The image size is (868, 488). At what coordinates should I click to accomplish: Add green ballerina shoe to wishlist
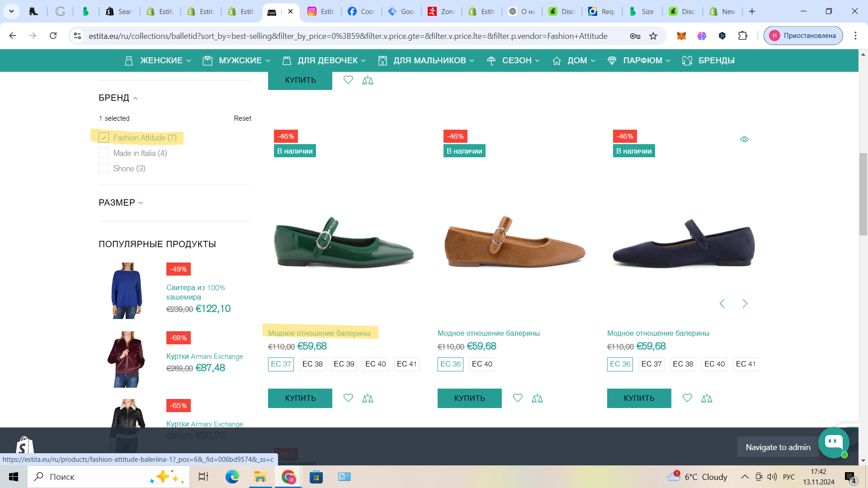click(348, 398)
